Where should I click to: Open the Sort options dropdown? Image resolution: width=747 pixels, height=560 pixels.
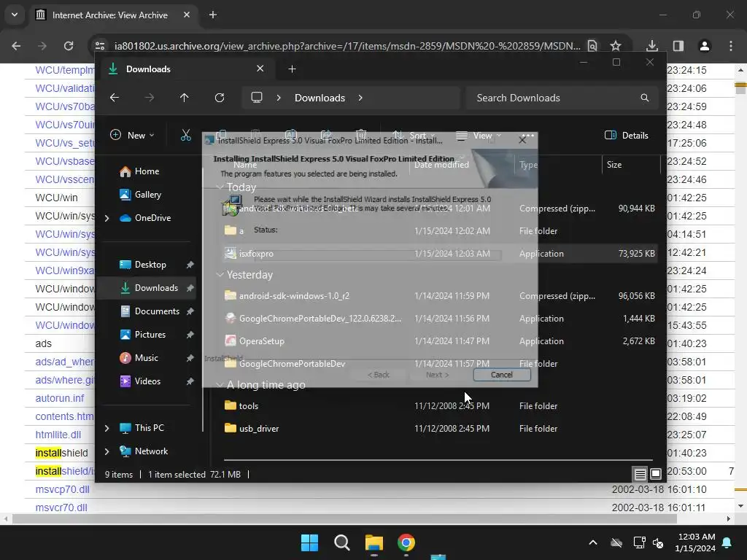[x=414, y=135]
